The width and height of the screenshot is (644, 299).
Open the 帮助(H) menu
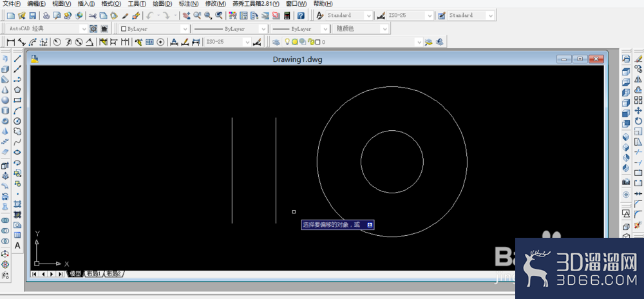[324, 4]
